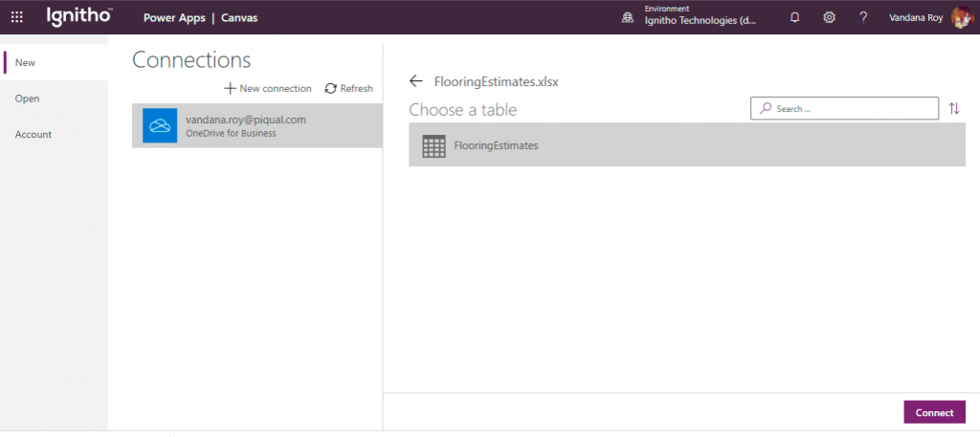Select New in the left sidebar
The image size is (980, 437).
(x=54, y=62)
